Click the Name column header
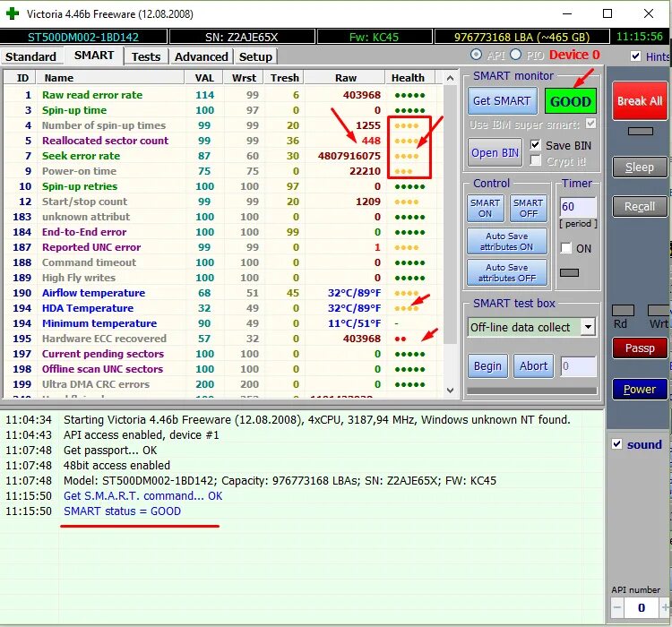This screenshot has width=672, height=627. click(x=110, y=78)
